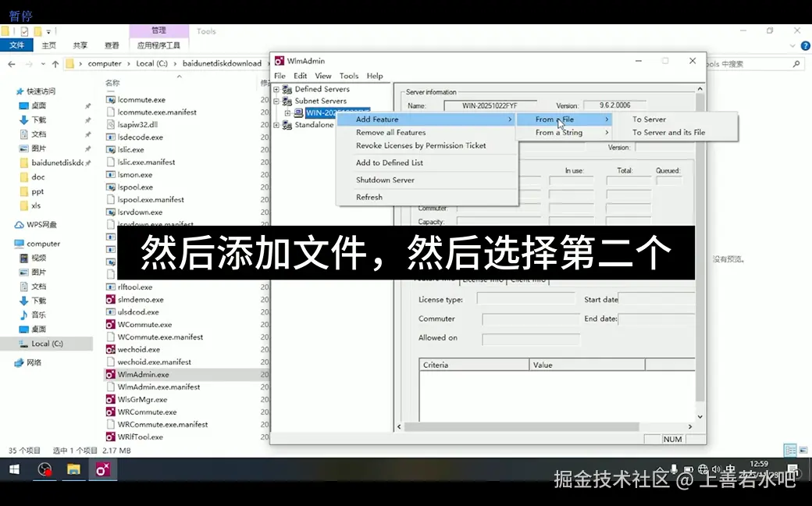Select the WCommute.exe file icon

point(110,324)
